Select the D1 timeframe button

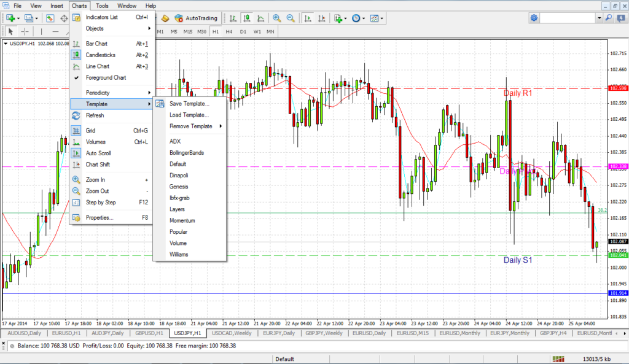(x=243, y=31)
